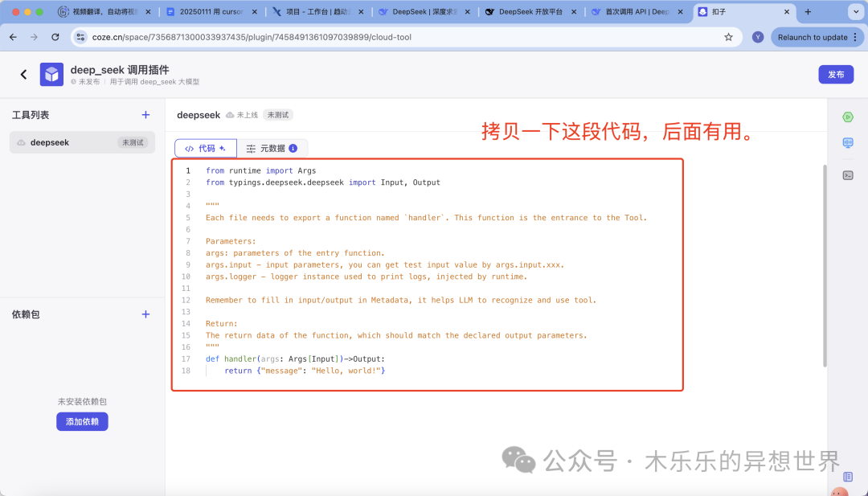
Task: Click the 未发布 status under plugin title
Action: [x=89, y=81]
